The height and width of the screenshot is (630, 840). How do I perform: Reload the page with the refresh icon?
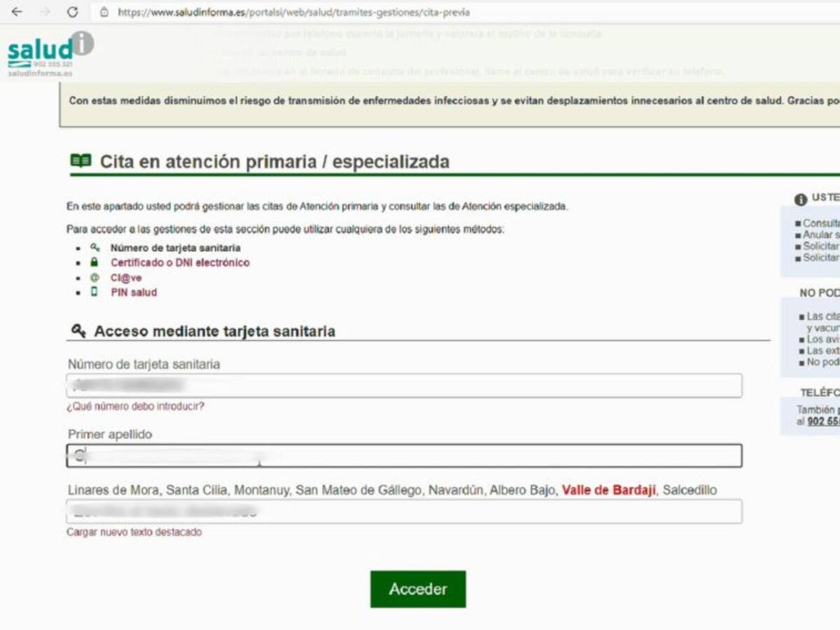coord(72,12)
